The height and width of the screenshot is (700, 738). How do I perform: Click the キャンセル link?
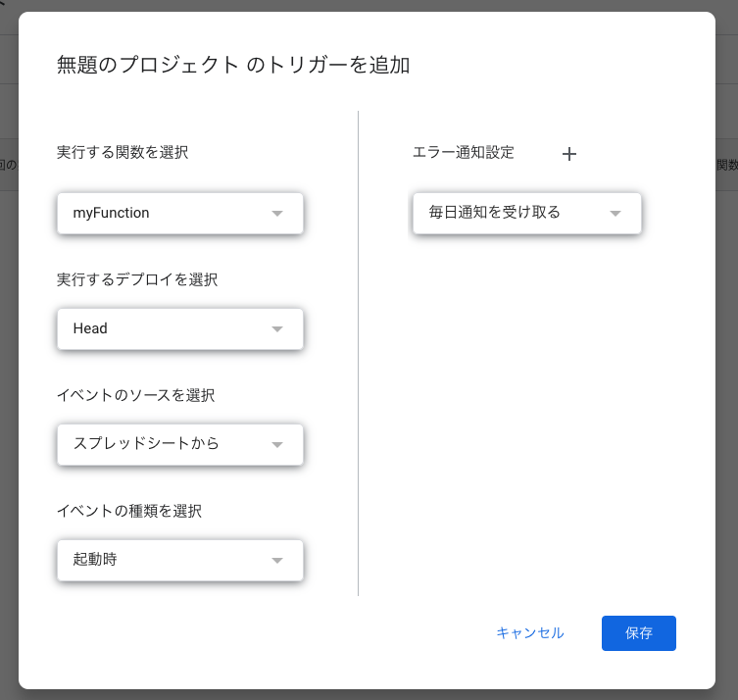point(530,633)
